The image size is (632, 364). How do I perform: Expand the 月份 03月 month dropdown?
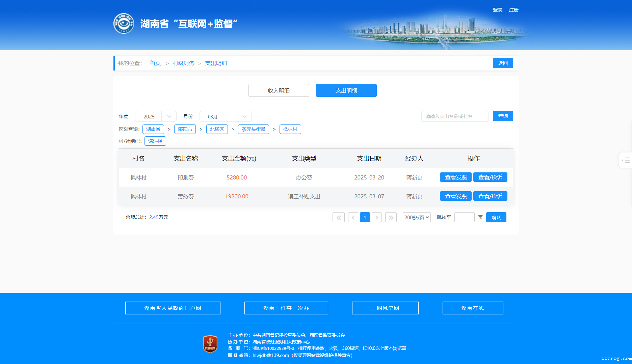coord(226,116)
